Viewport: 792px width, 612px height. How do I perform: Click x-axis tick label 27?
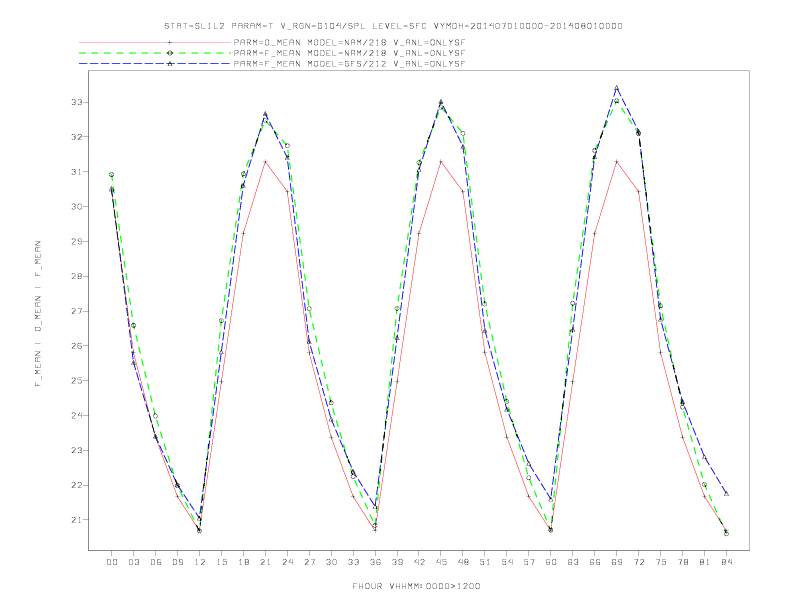309,562
